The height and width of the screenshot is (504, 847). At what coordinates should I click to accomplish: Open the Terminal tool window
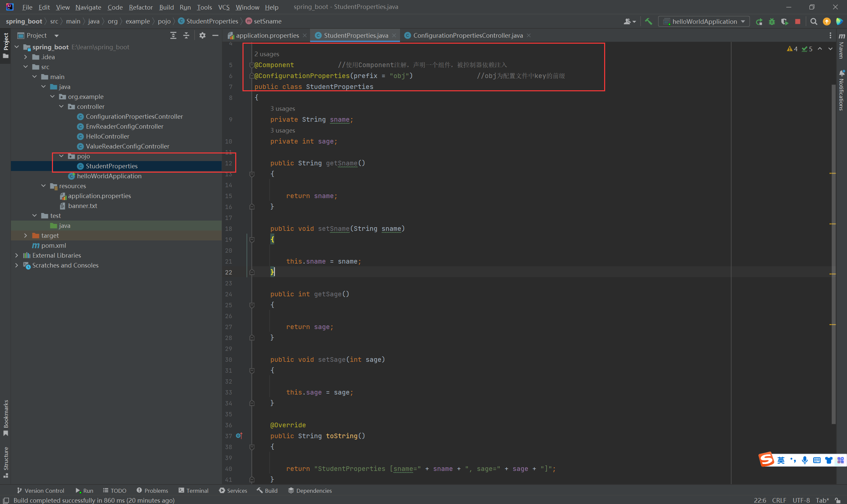tap(193, 490)
